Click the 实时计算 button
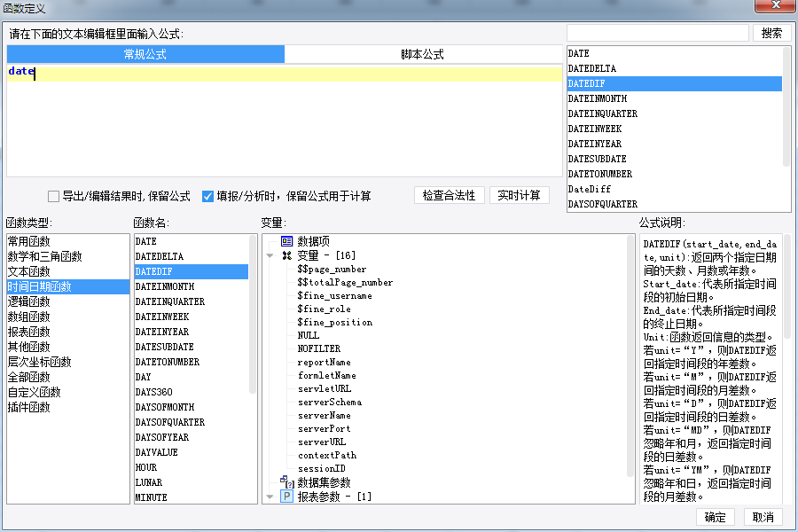This screenshot has width=798, height=532. 519,195
